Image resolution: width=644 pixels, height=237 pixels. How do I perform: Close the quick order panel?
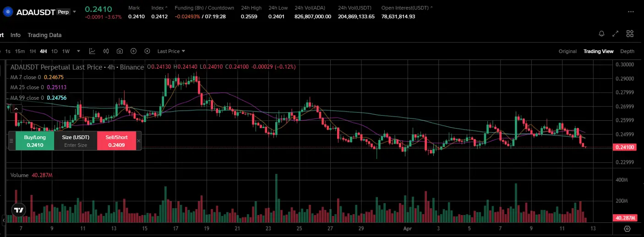[139, 141]
